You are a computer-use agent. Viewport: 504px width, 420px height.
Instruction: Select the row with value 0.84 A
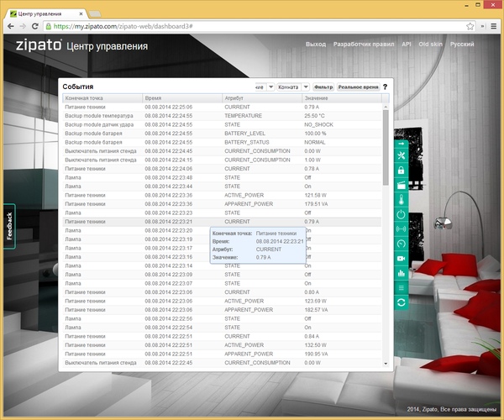pos(222,337)
